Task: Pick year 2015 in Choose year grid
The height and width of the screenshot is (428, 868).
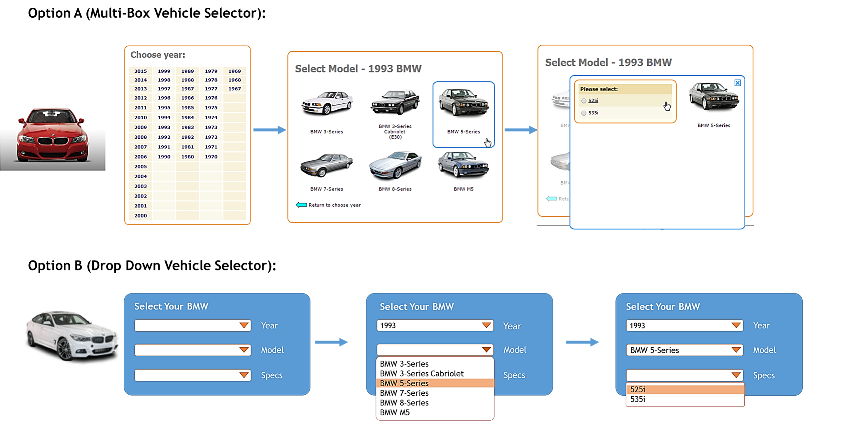Action: click(x=140, y=71)
